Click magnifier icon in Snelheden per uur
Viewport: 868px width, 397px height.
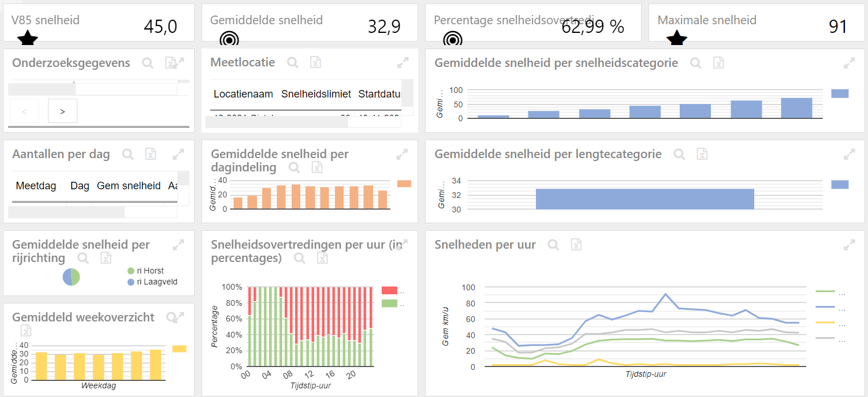(x=553, y=245)
